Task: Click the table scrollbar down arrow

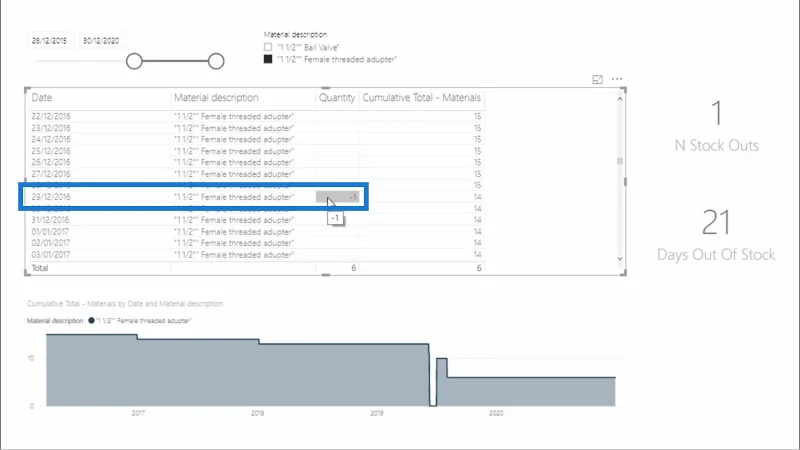Action: [620, 259]
